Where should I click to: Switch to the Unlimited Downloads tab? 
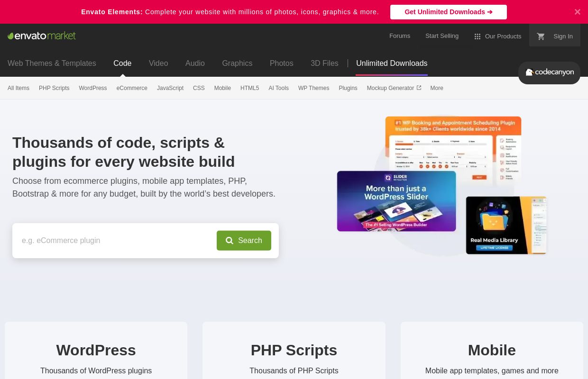tap(392, 63)
